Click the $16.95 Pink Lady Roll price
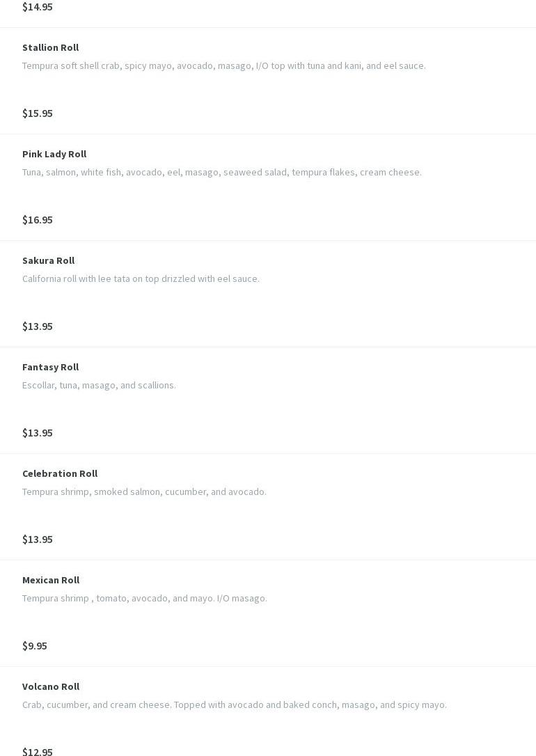The image size is (536, 756). [38, 220]
